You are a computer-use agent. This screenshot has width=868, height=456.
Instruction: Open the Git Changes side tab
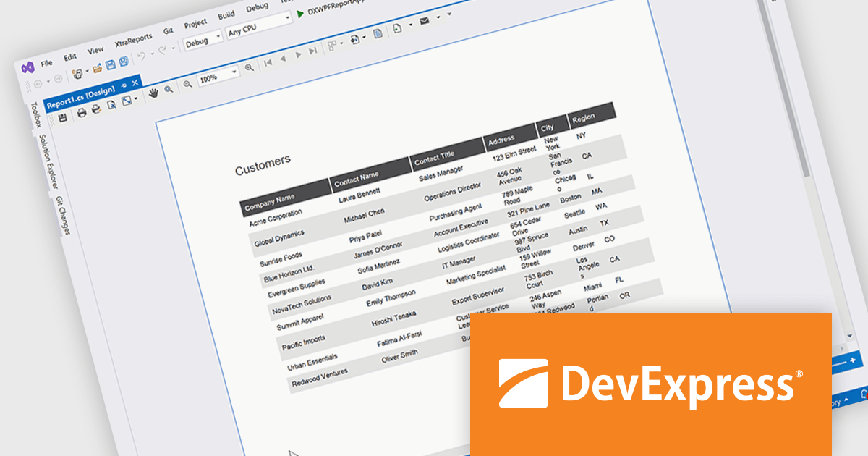pos(62,216)
